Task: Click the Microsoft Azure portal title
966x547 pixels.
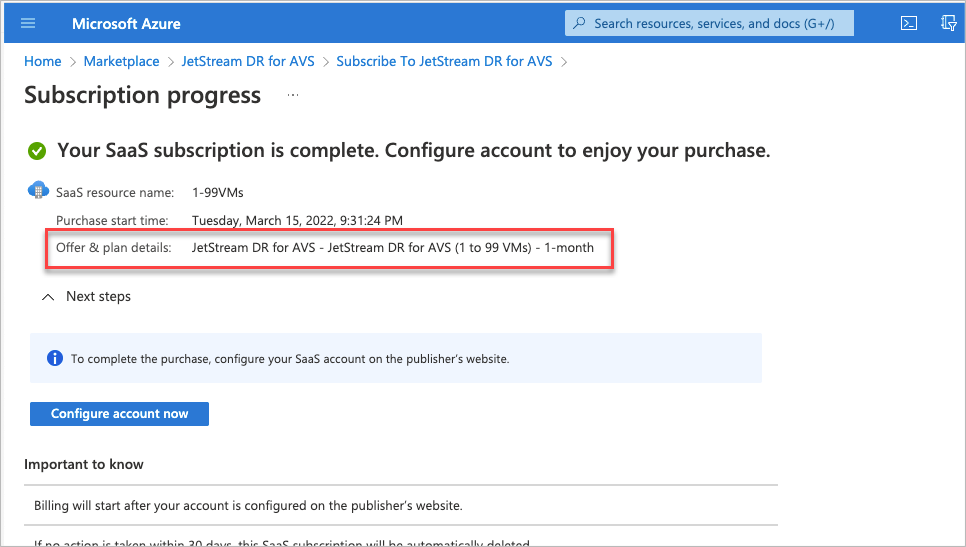Action: (x=126, y=23)
